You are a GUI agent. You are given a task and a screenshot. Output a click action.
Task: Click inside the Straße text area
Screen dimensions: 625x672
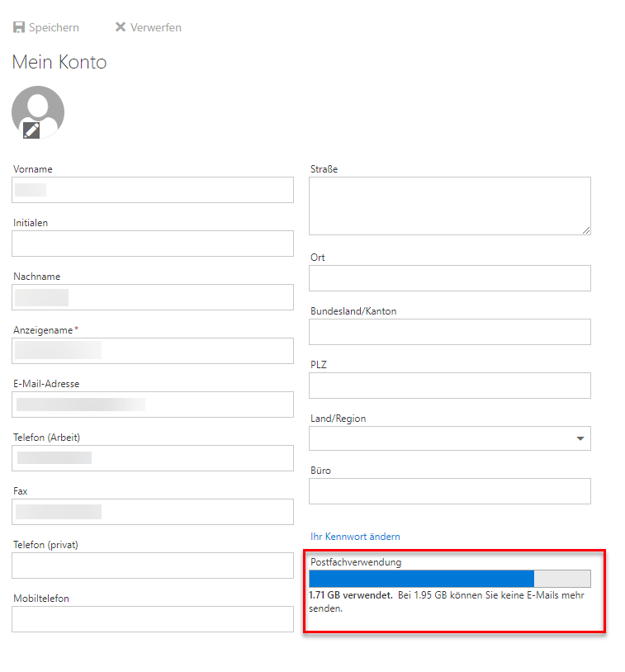[449, 206]
